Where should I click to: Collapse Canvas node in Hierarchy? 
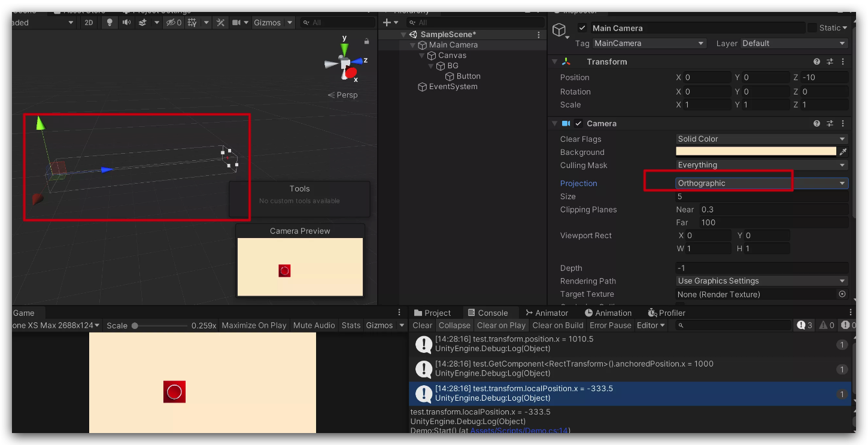pyautogui.click(x=421, y=56)
